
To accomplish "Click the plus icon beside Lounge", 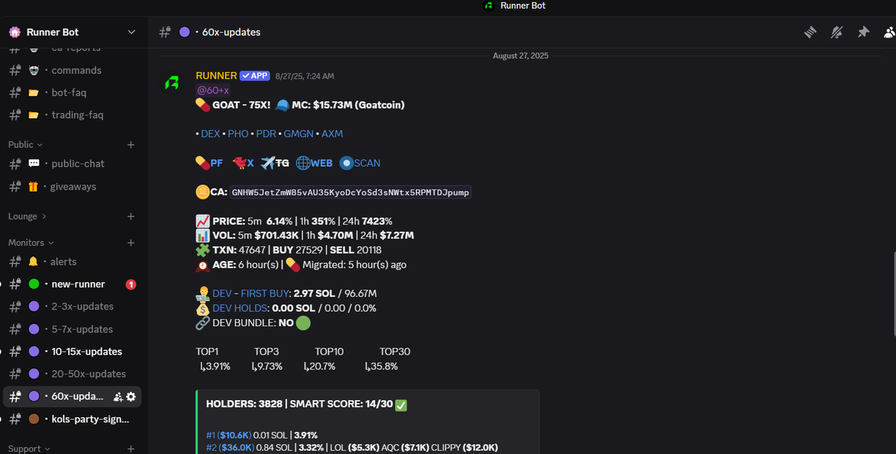I will 131,216.
